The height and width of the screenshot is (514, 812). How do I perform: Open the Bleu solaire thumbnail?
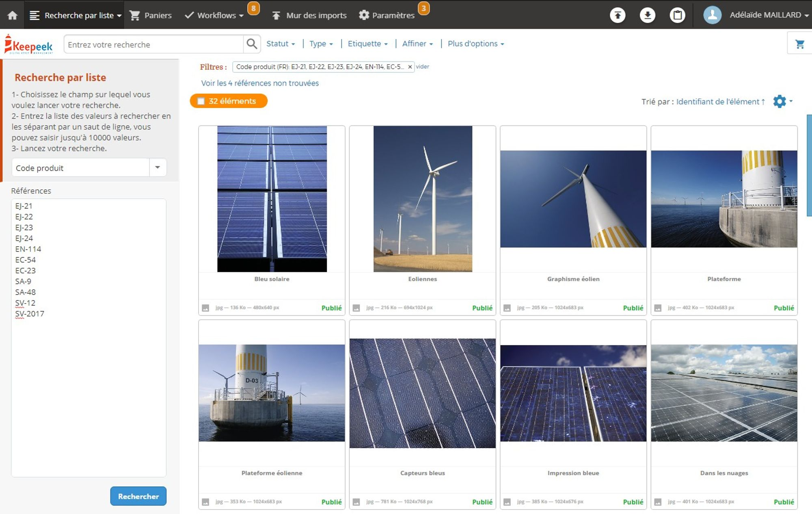pos(272,199)
